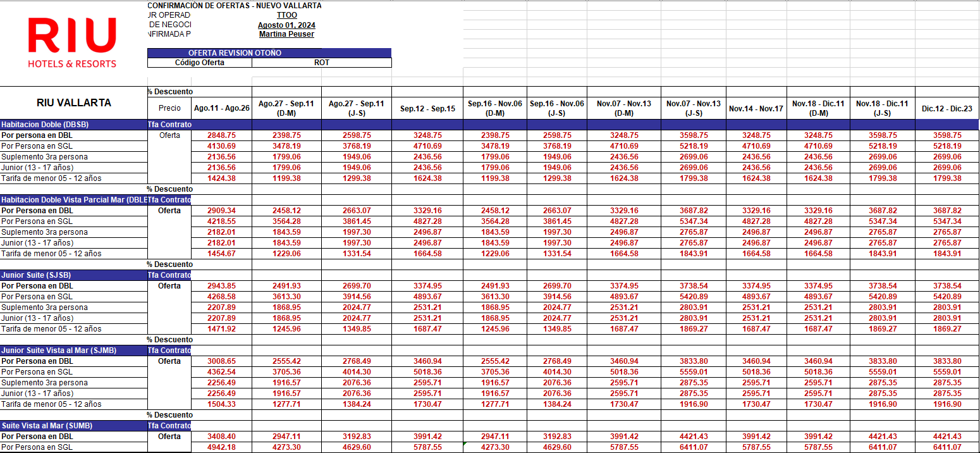This screenshot has width=980, height=453.
Task: Select 5018.36 in the Sep.12 - Sep.15 column
Action: (x=427, y=372)
